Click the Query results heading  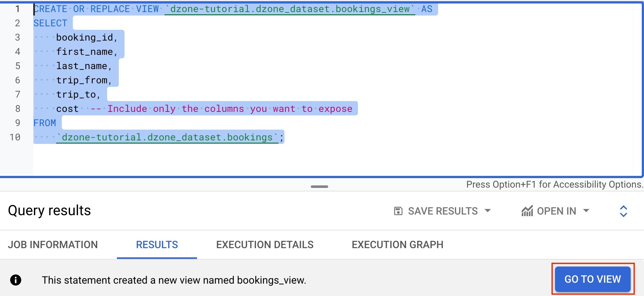click(49, 210)
